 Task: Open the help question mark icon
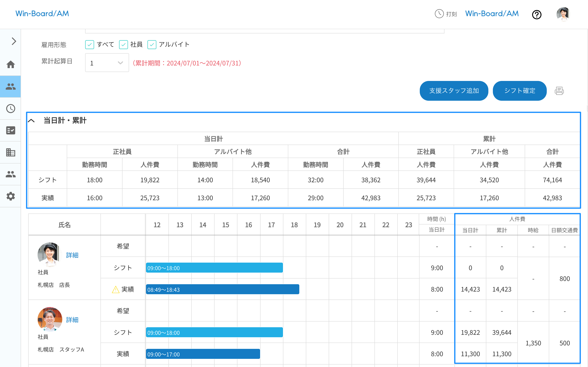point(537,14)
